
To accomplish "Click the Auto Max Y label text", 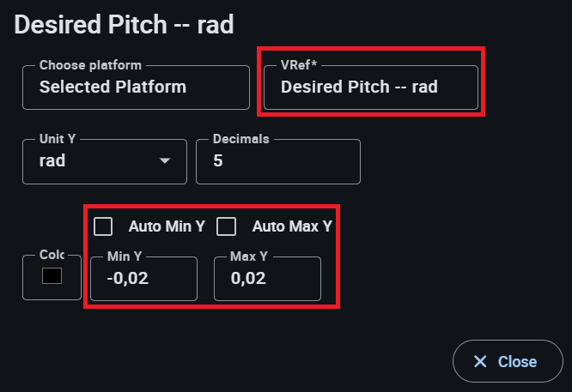I will 291,226.
